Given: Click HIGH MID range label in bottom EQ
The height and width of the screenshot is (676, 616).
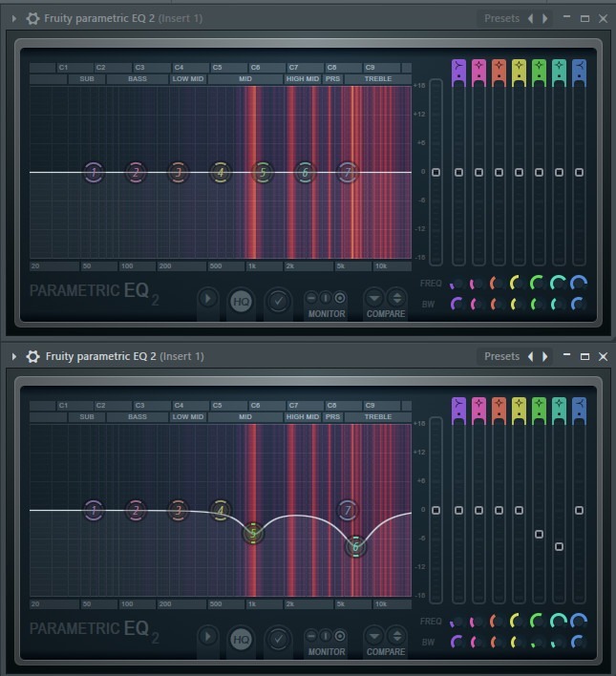Looking at the screenshot, I should (303, 417).
